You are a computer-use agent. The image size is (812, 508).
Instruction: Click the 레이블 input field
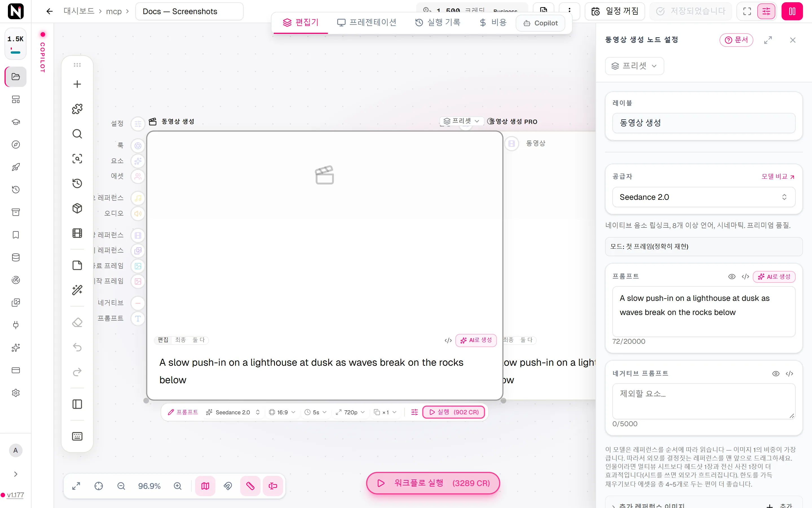(x=704, y=123)
